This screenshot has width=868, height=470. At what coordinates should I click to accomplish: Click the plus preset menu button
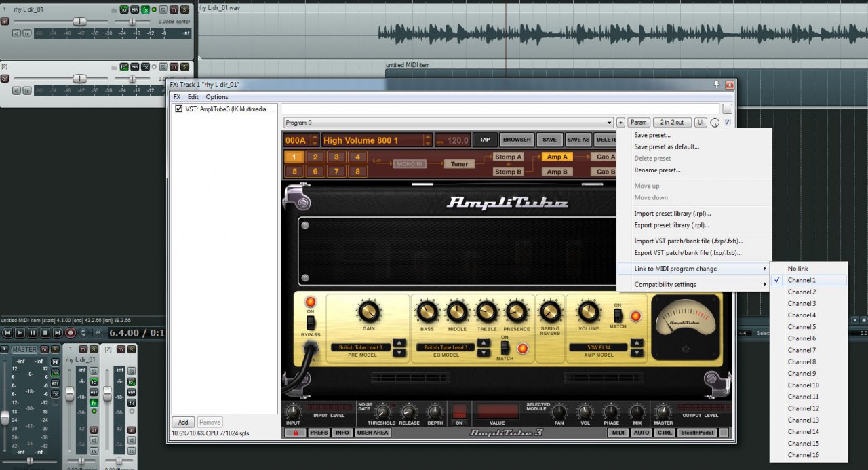point(620,123)
